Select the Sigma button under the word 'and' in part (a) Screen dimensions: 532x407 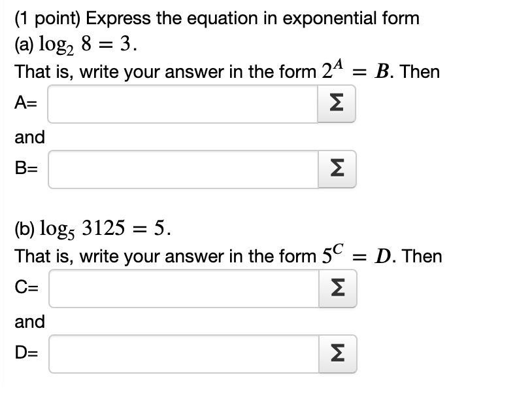tap(336, 169)
